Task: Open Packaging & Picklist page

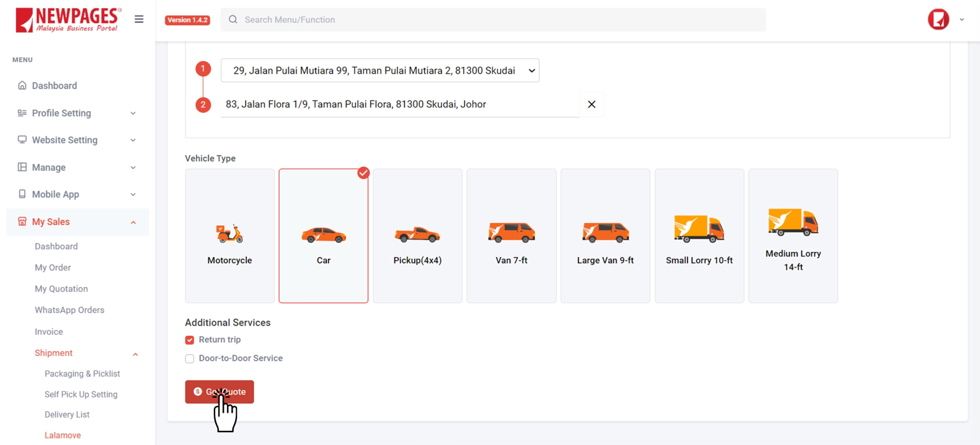Action: coord(82,374)
